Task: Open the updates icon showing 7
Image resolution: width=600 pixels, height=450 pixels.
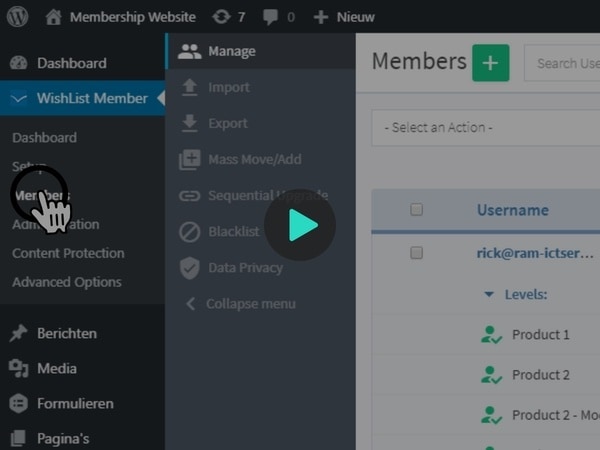Action: (x=222, y=17)
